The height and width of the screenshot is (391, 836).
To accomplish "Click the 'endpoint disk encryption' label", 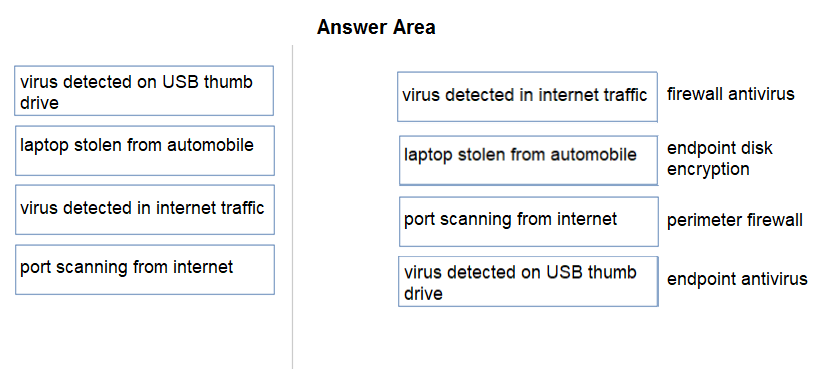I will tap(719, 158).
